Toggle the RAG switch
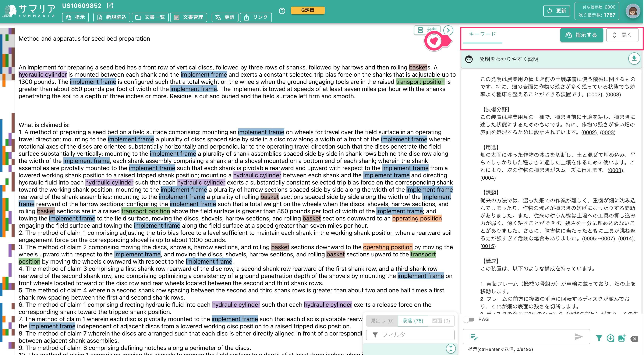 click(x=469, y=320)
